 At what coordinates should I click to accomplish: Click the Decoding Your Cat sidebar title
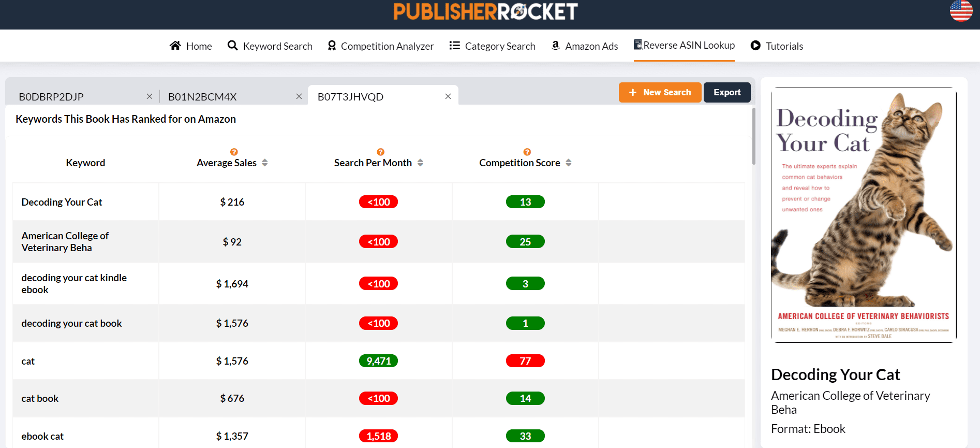pos(835,374)
